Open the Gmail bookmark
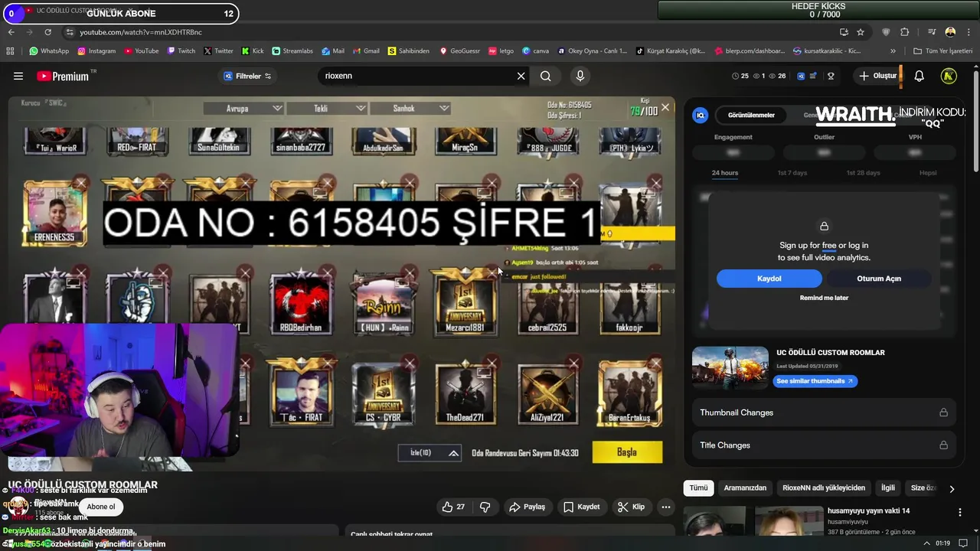Viewport: 980px width, 551px height. pyautogui.click(x=366, y=51)
